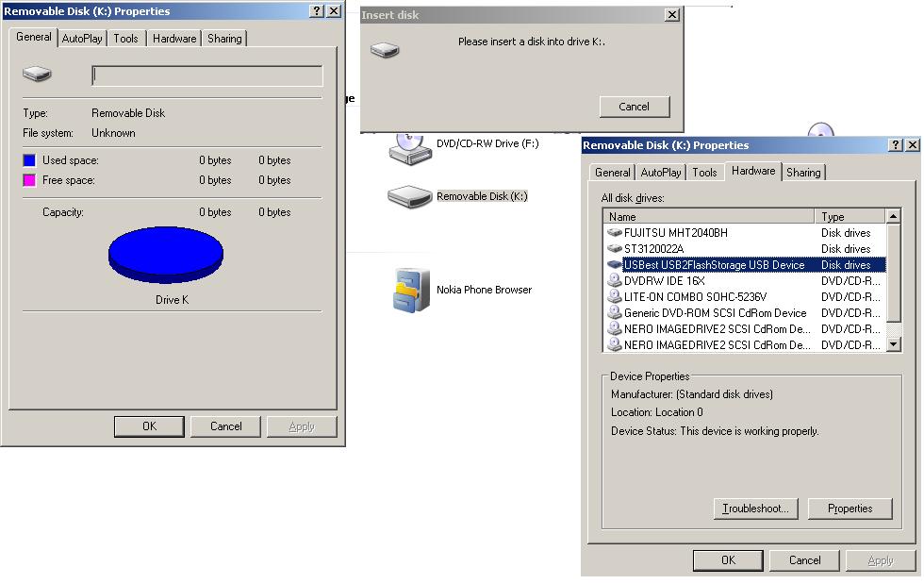Close the Insert disk dialog with X
924x584 pixels.
(x=671, y=15)
